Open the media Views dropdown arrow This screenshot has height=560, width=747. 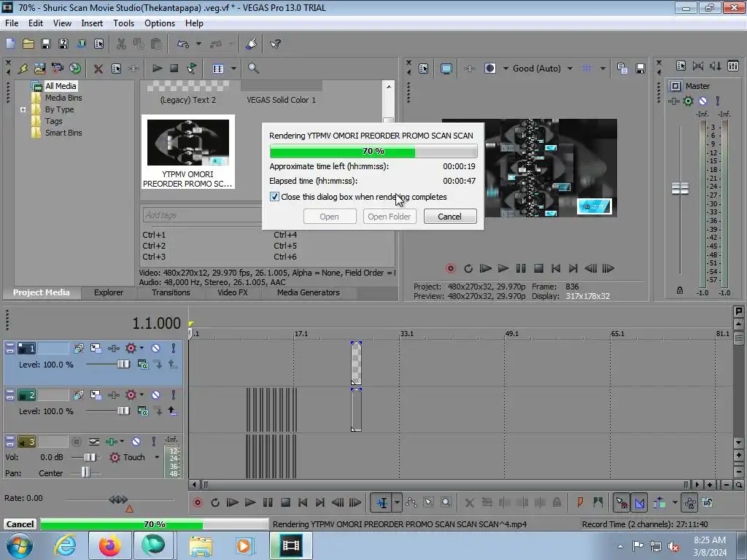point(233,69)
